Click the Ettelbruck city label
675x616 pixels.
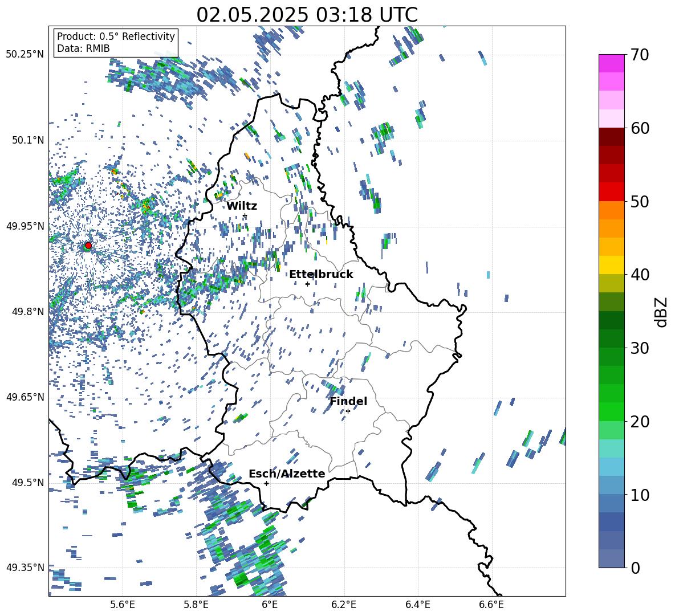click(x=321, y=275)
